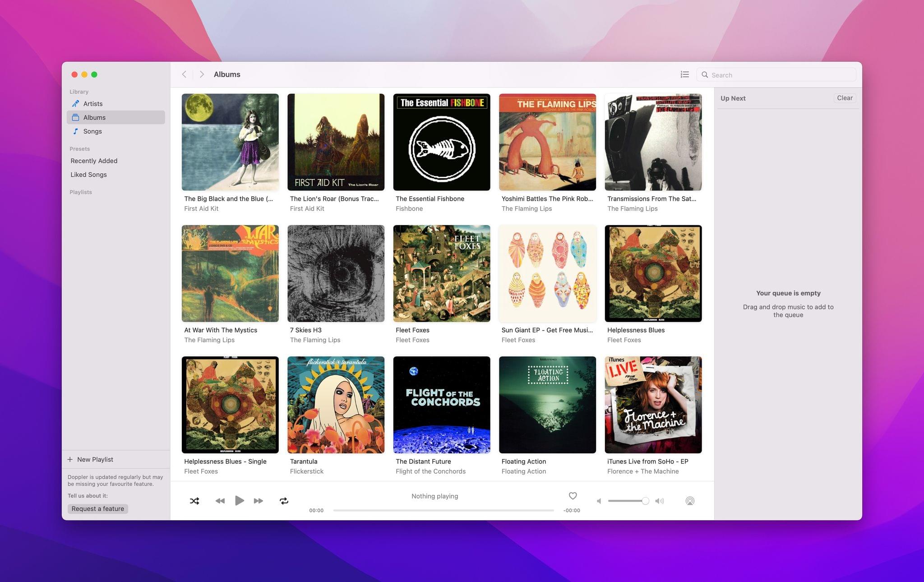Expand Library section in sidebar
924x582 pixels.
(79, 91)
